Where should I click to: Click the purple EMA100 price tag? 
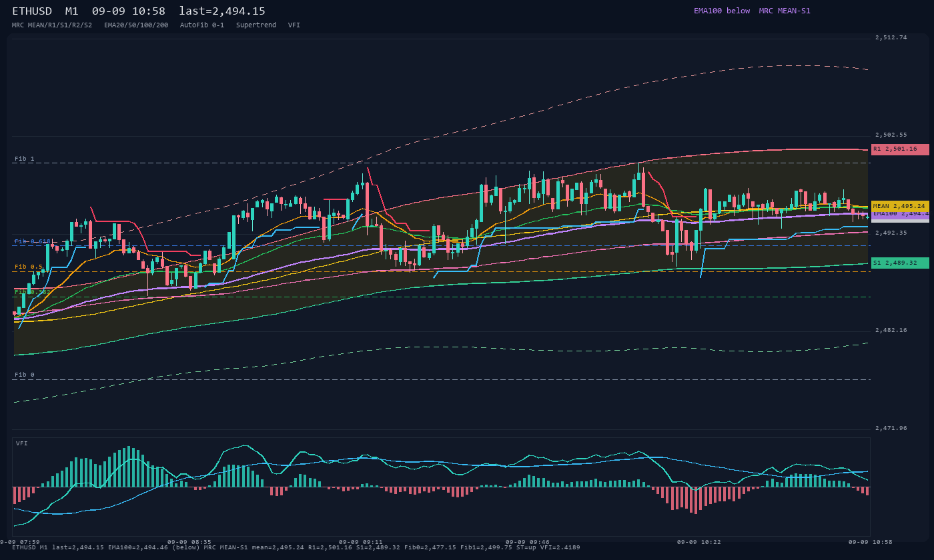[x=900, y=215]
